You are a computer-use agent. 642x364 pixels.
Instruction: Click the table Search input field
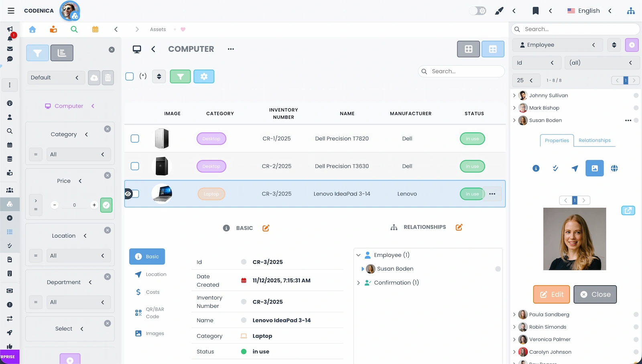[461, 71]
